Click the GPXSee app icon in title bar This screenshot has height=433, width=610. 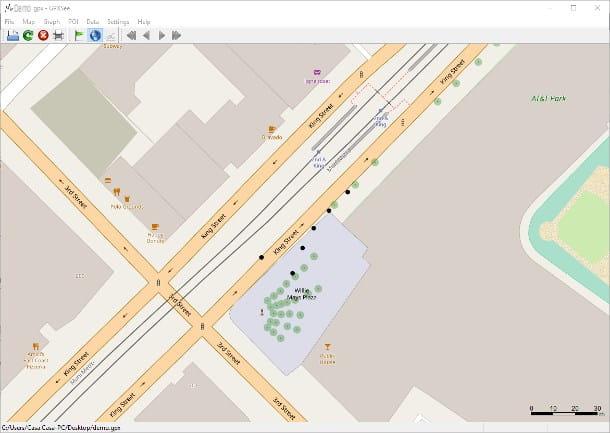click(x=9, y=8)
